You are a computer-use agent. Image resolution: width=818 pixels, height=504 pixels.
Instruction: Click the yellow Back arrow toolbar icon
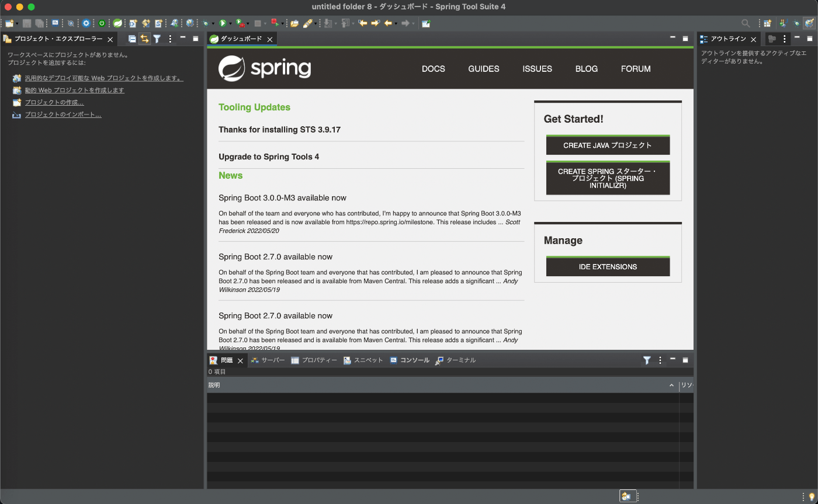click(387, 23)
